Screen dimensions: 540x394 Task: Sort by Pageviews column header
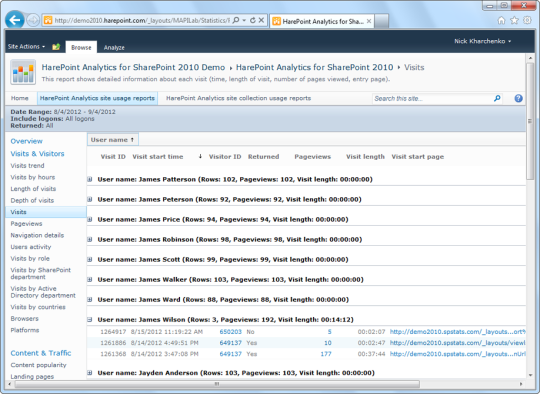click(312, 157)
